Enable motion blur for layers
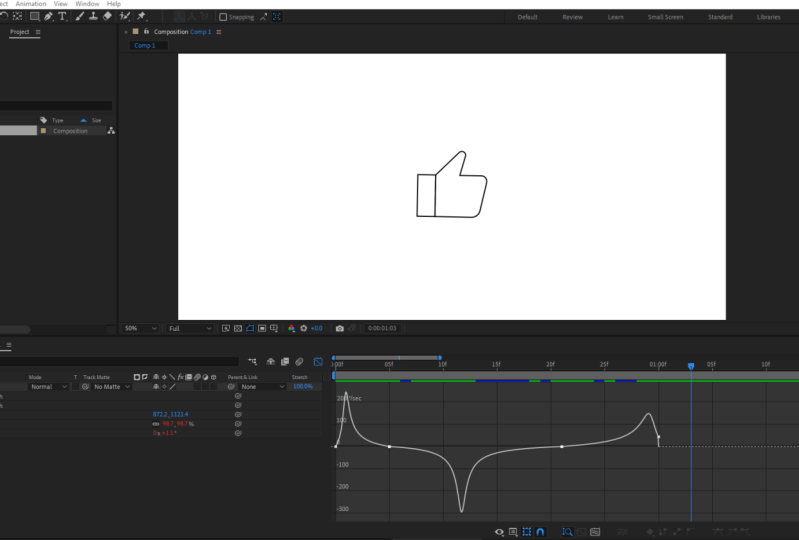This screenshot has width=799, height=540. pos(299,361)
